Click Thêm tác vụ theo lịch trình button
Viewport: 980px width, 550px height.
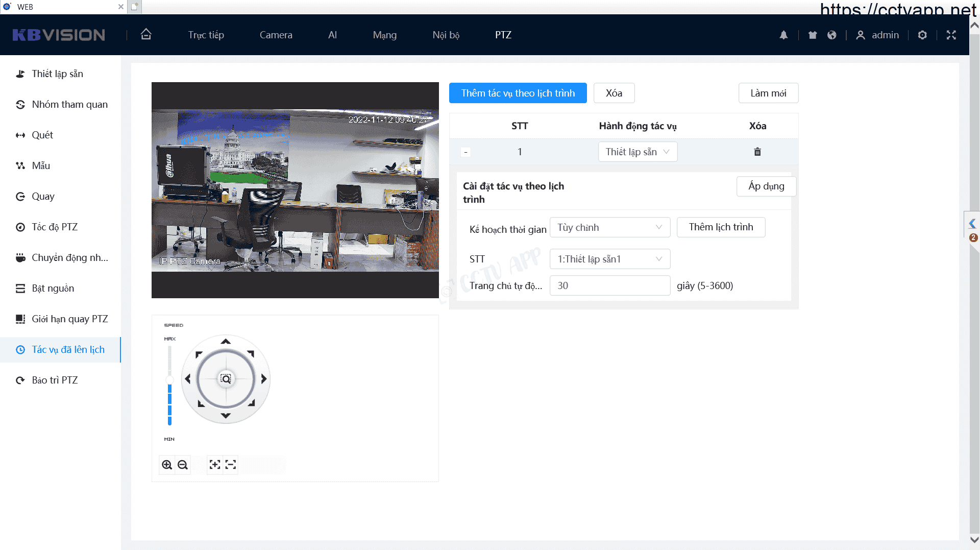[x=518, y=93]
